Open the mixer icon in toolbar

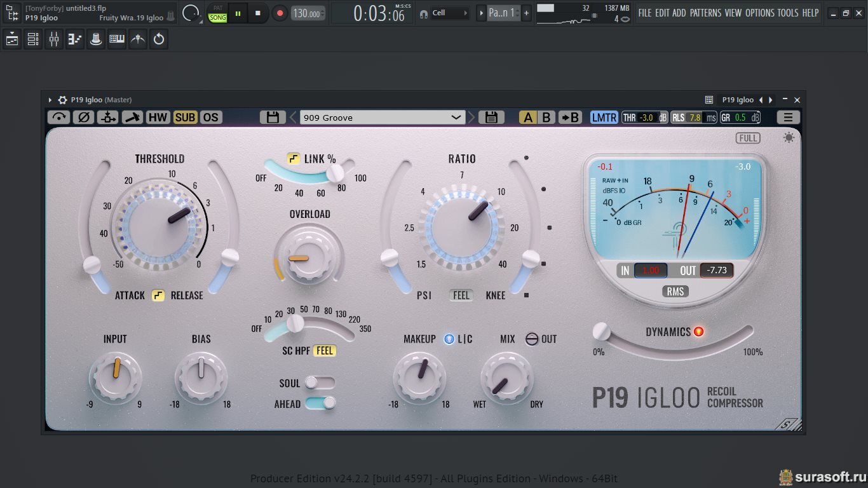54,39
